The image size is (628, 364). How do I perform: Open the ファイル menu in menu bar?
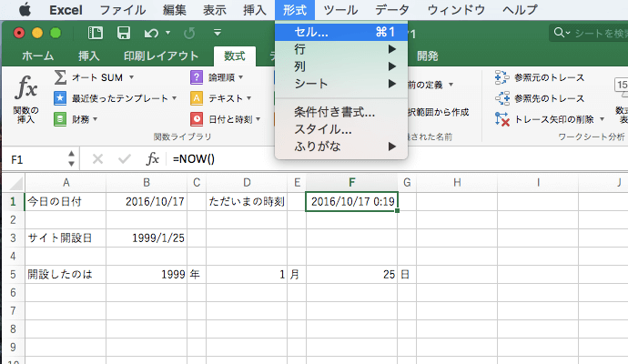pyautogui.click(x=123, y=10)
